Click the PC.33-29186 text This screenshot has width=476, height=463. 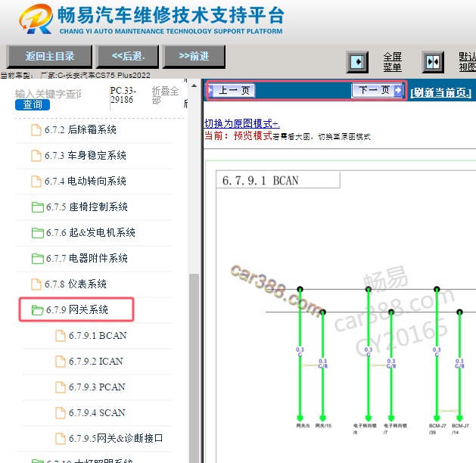[123, 95]
